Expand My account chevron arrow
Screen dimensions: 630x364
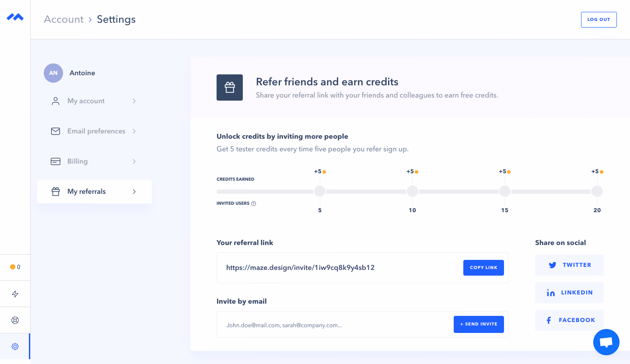(x=134, y=101)
